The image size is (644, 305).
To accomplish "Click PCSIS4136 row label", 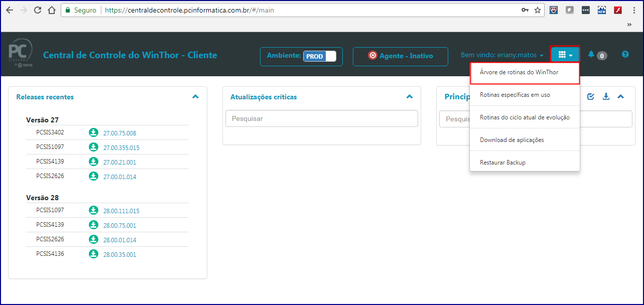I will click(x=50, y=253).
